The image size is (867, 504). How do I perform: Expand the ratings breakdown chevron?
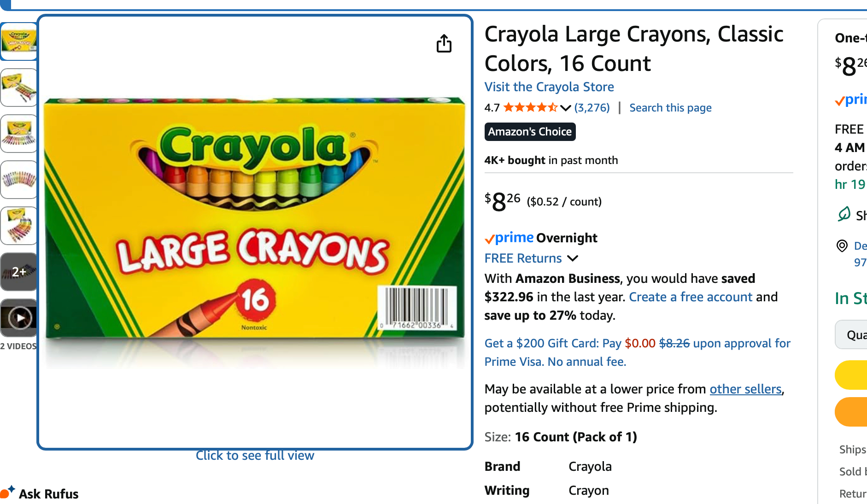click(566, 108)
